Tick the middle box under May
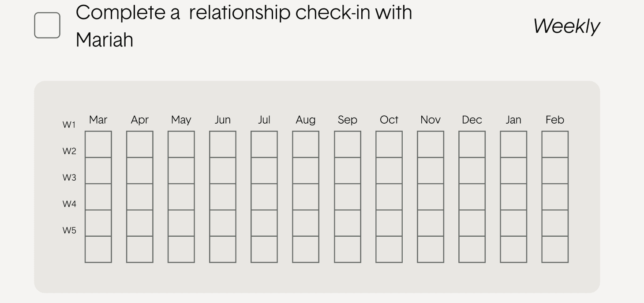 [181, 197]
